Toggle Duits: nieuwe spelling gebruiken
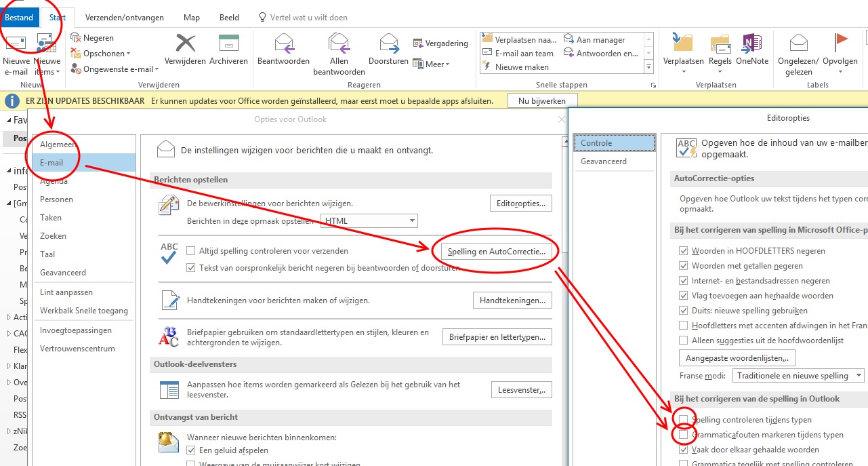 (683, 311)
